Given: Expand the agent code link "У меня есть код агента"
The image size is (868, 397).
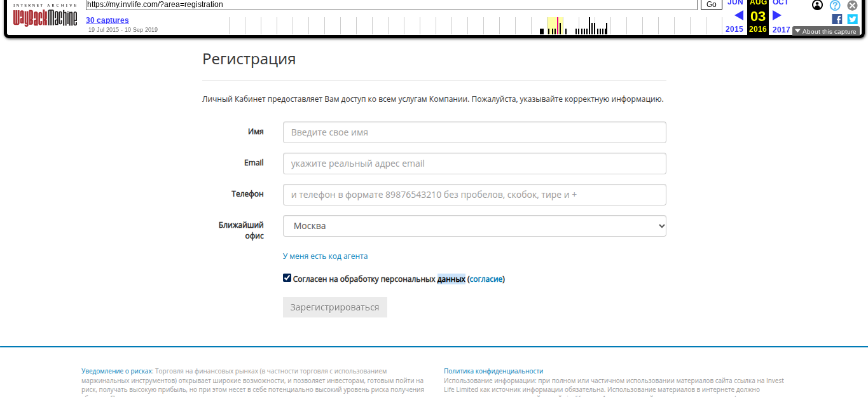Looking at the screenshot, I should pos(325,256).
